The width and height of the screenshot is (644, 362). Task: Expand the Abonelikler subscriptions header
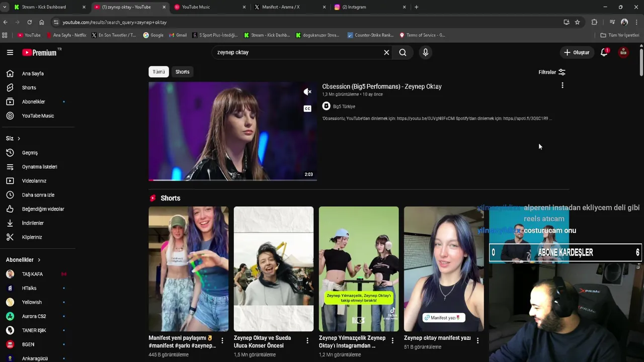[x=23, y=259]
